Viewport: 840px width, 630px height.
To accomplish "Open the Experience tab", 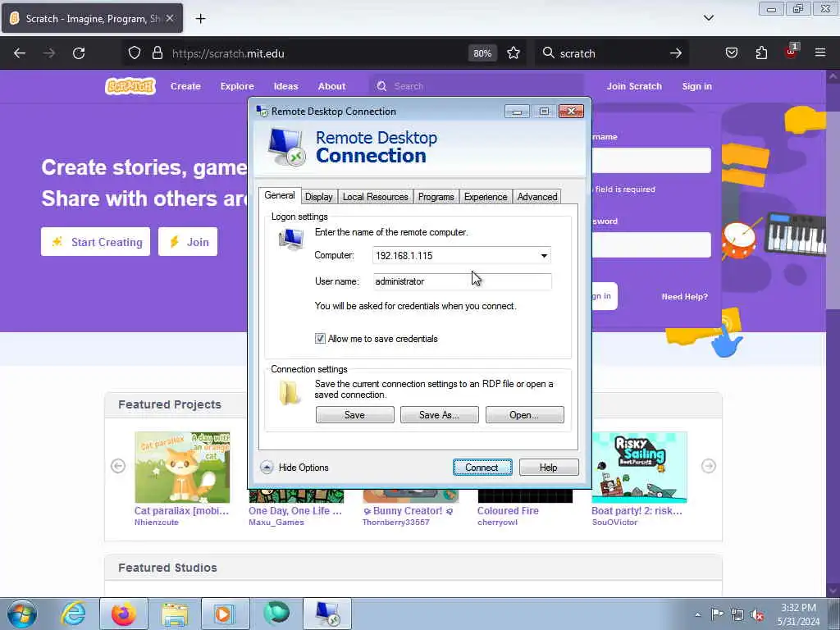I will [x=486, y=197].
